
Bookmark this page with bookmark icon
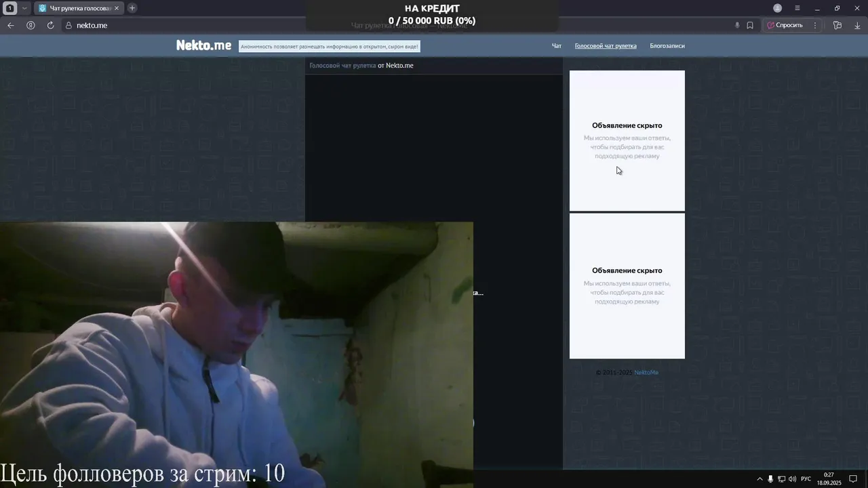[x=750, y=25]
